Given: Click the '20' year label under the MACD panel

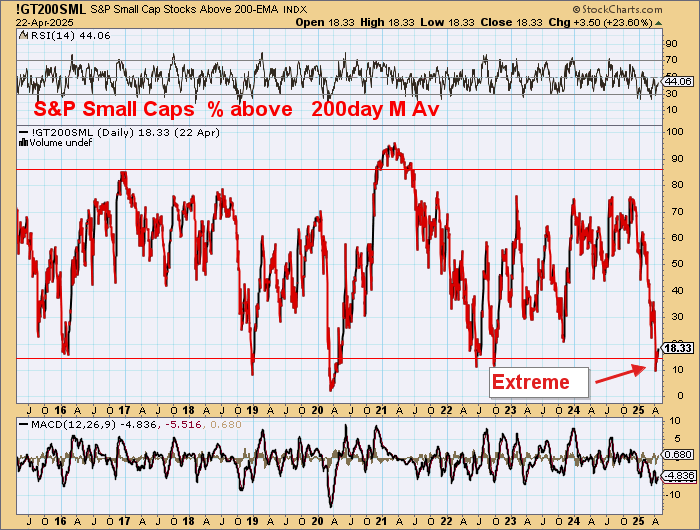Looking at the screenshot, I should tap(319, 522).
